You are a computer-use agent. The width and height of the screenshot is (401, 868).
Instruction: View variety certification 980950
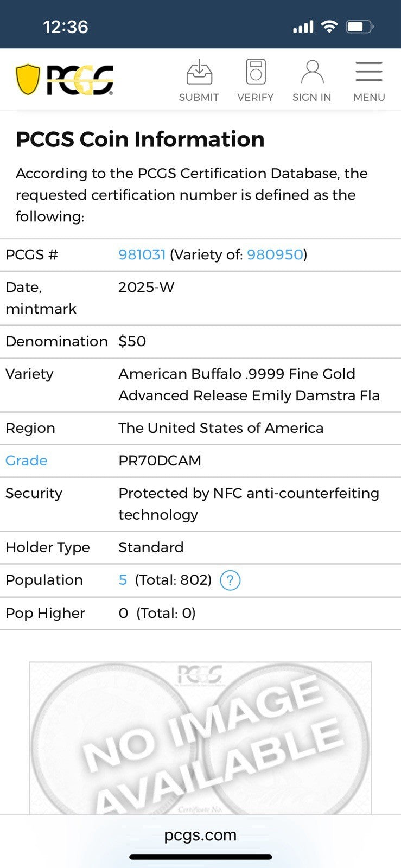[x=275, y=254]
